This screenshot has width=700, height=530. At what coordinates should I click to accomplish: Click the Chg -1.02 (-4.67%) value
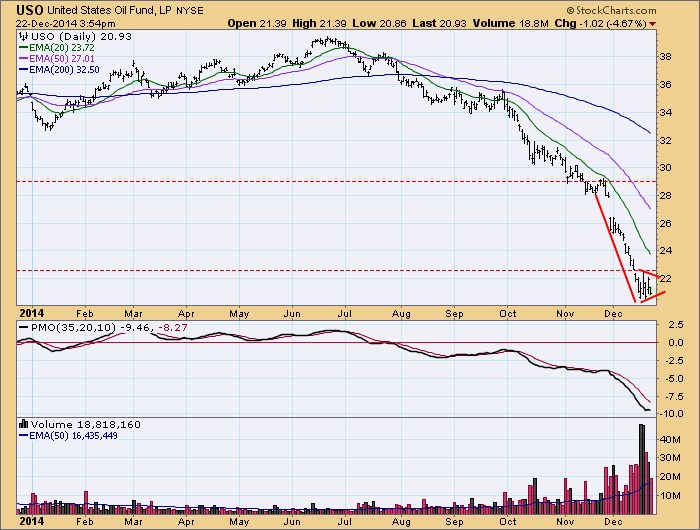pos(600,23)
